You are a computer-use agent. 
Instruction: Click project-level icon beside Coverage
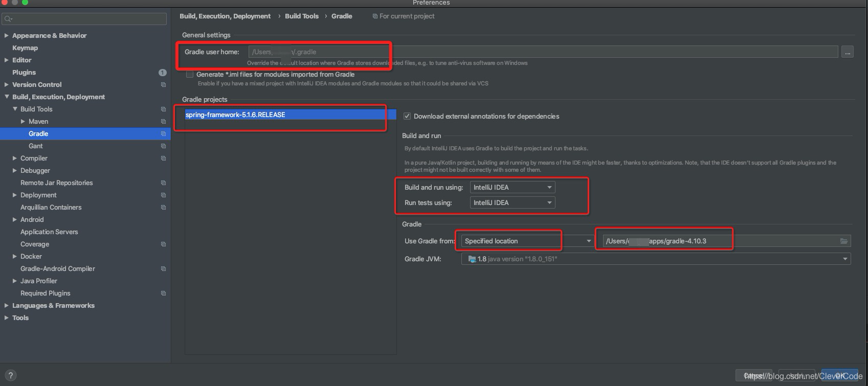point(163,244)
